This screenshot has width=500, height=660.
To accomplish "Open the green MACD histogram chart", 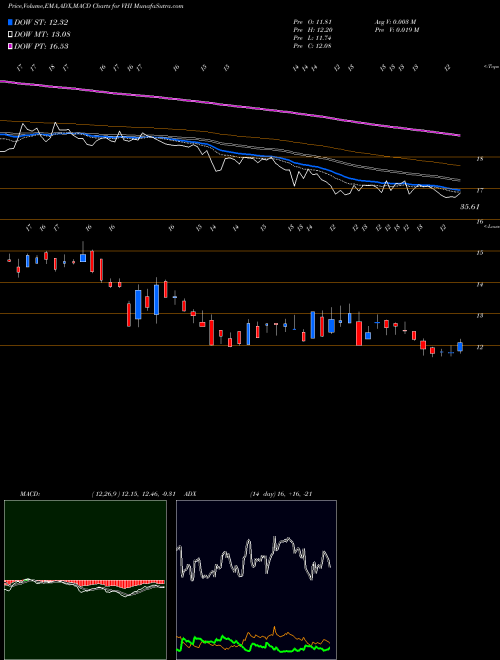I will pos(85,580).
